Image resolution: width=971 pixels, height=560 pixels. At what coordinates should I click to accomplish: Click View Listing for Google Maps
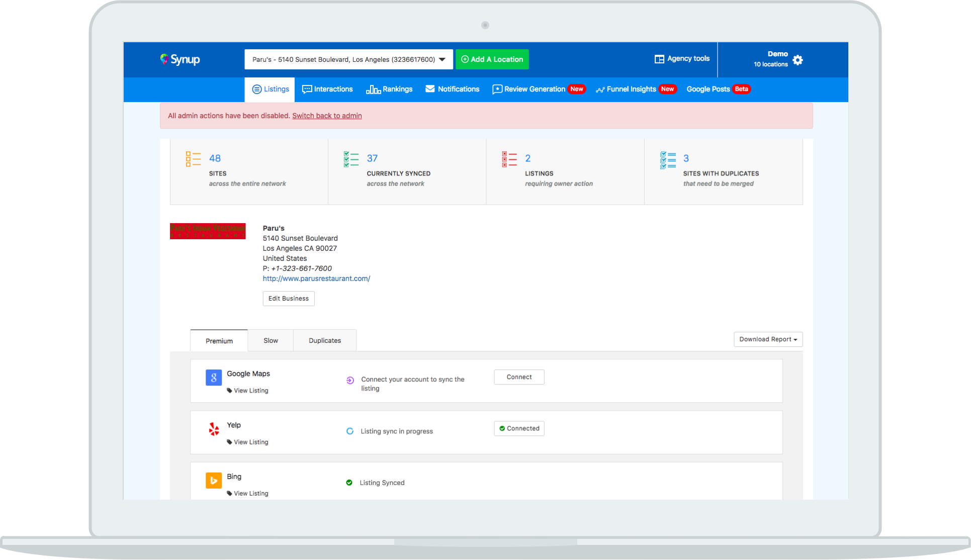[x=247, y=391]
